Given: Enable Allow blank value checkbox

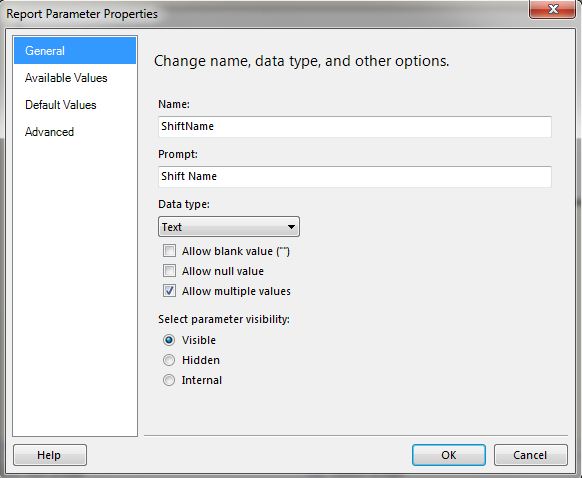Looking at the screenshot, I should 169,251.
